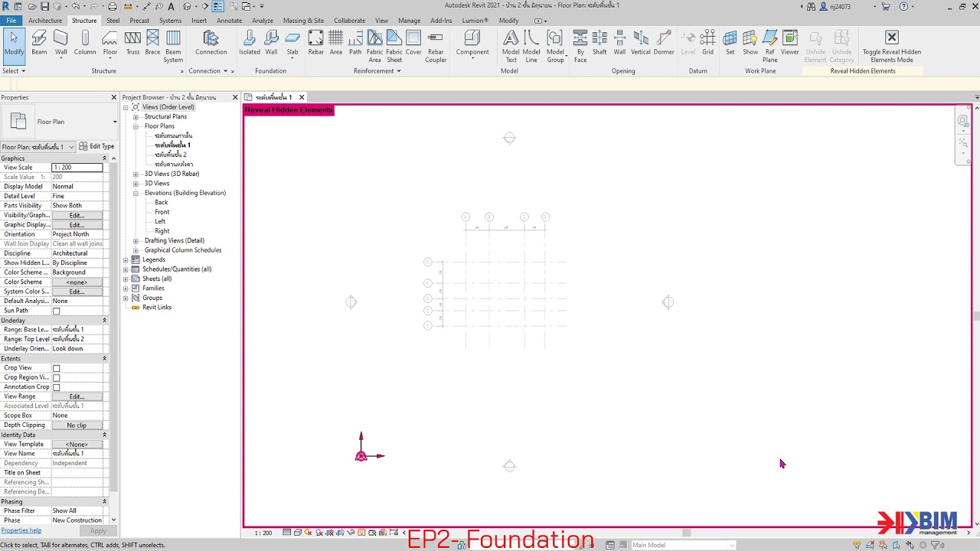Switch to the Steel ribbon tab

tap(113, 21)
